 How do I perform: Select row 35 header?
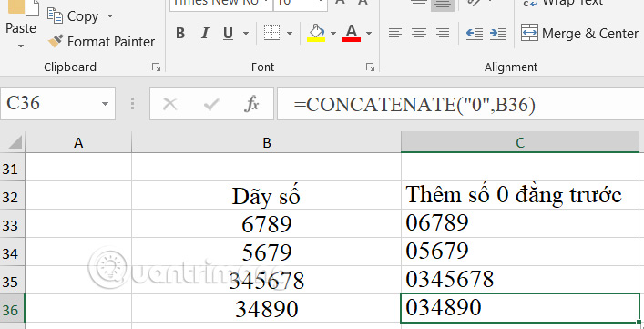pyautogui.click(x=13, y=280)
